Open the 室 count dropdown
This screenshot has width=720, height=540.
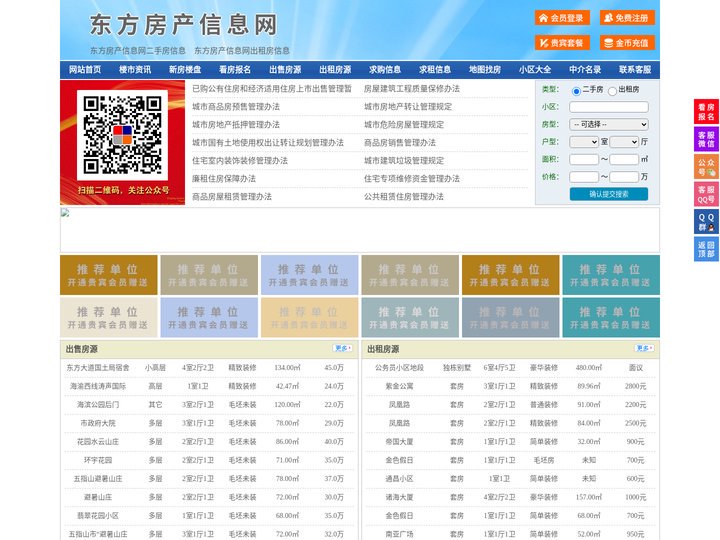[x=584, y=142]
